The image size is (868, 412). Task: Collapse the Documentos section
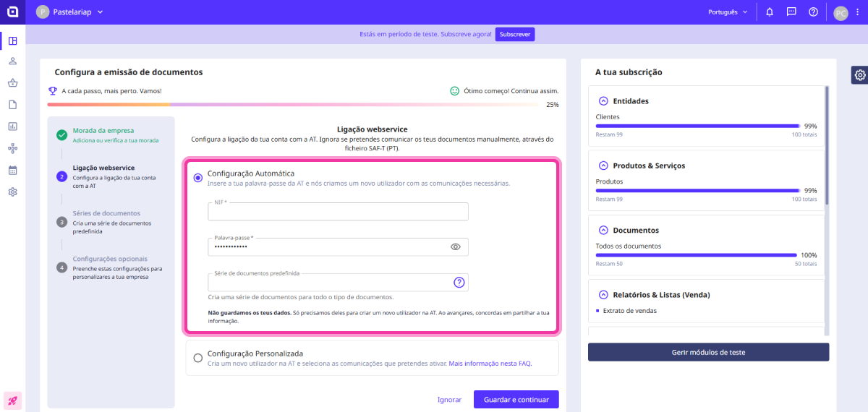click(603, 230)
